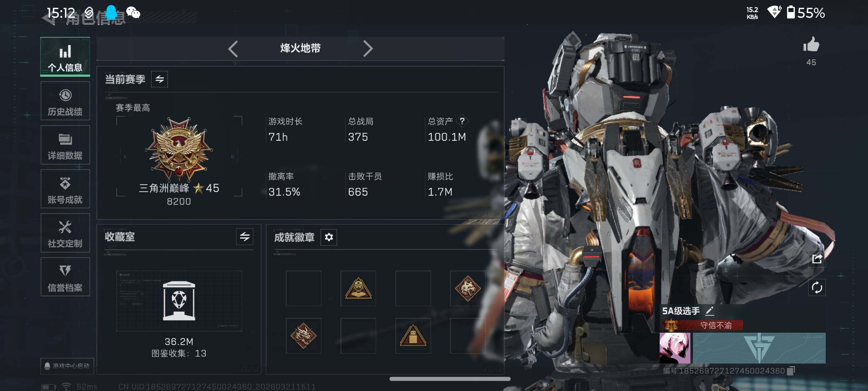Toggle the 收藏室 swap view button
Image resolution: width=868 pixels, height=391 pixels.
[x=244, y=237]
